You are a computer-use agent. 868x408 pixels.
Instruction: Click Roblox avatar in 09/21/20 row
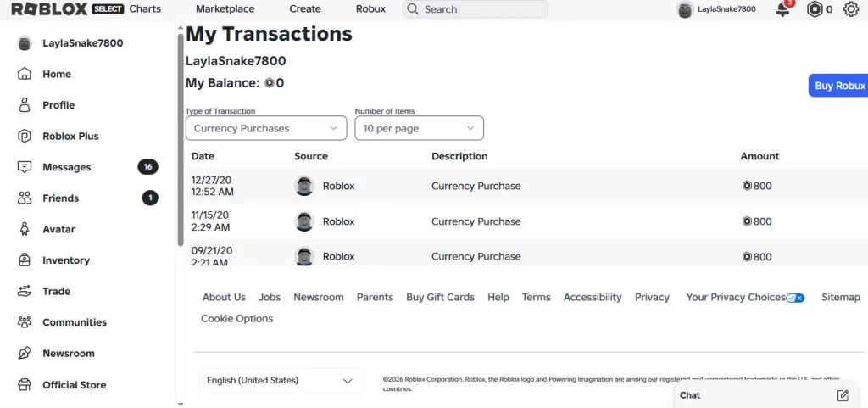pyautogui.click(x=304, y=256)
